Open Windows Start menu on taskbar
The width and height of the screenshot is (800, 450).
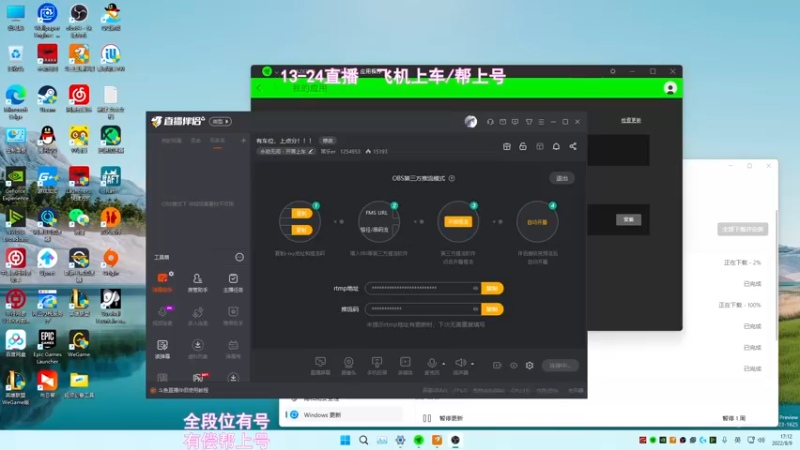pos(345,440)
